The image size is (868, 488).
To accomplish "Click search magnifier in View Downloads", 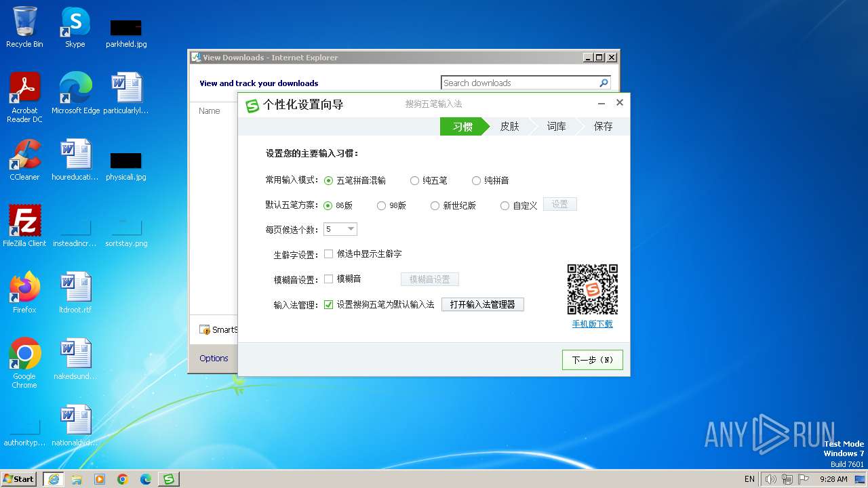I will [604, 83].
